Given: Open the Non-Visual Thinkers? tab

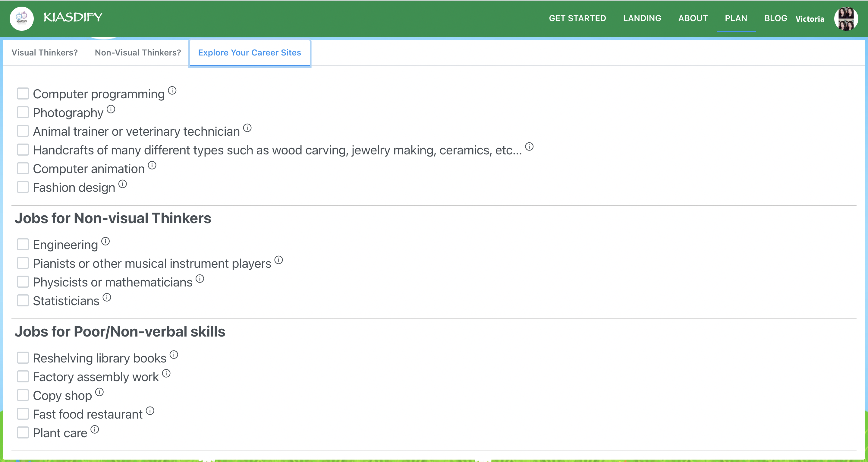Looking at the screenshot, I should pyautogui.click(x=138, y=52).
